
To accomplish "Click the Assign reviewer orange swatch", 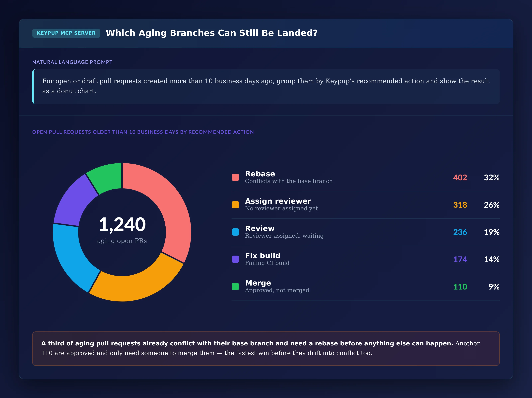I will click(235, 205).
